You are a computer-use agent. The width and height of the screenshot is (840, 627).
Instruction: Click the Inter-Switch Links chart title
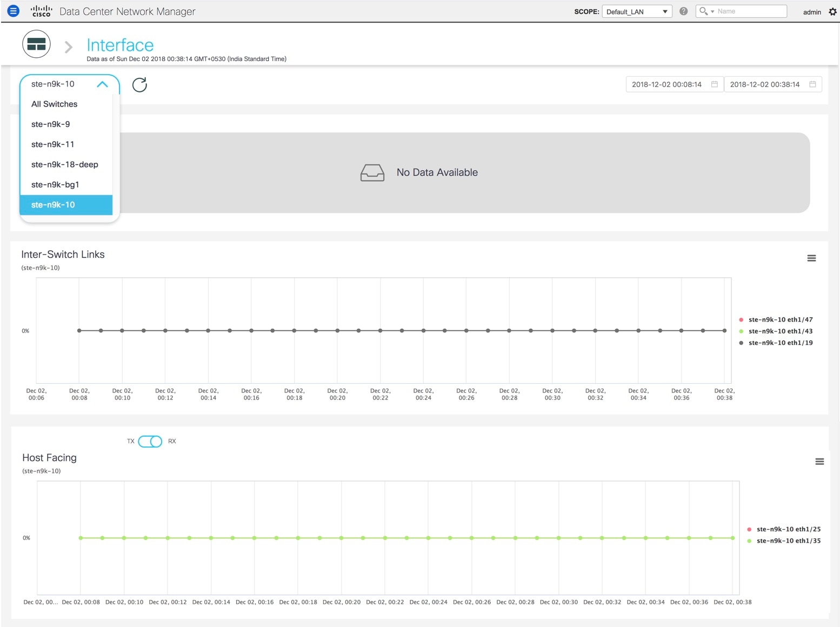tap(63, 255)
